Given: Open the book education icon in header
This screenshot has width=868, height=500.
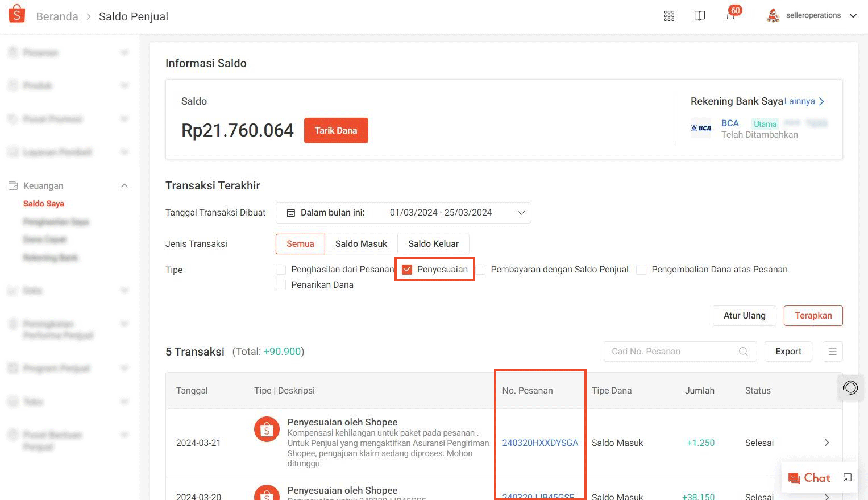Looking at the screenshot, I should click(700, 16).
